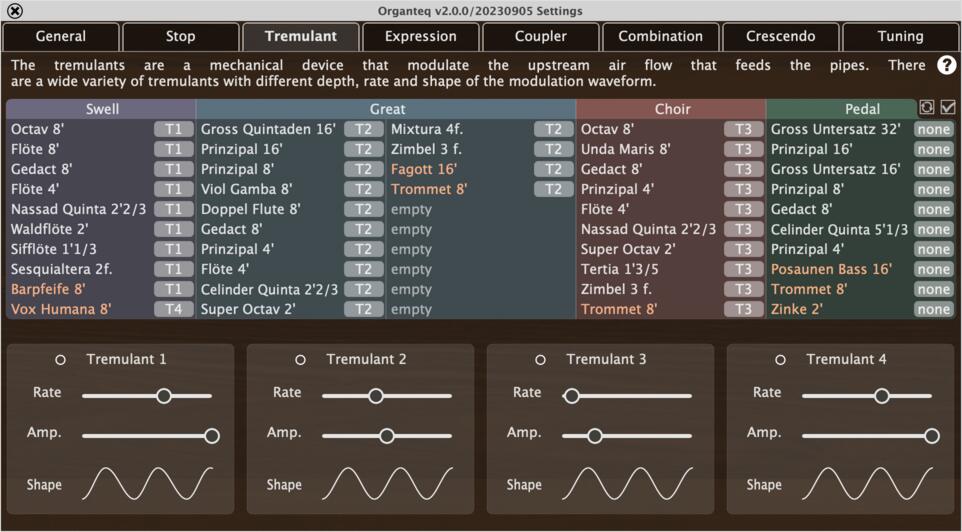The height and width of the screenshot is (532, 962).
Task: Open none dropdown for Celinder Quinta 5'1/3
Action: pyautogui.click(x=934, y=229)
